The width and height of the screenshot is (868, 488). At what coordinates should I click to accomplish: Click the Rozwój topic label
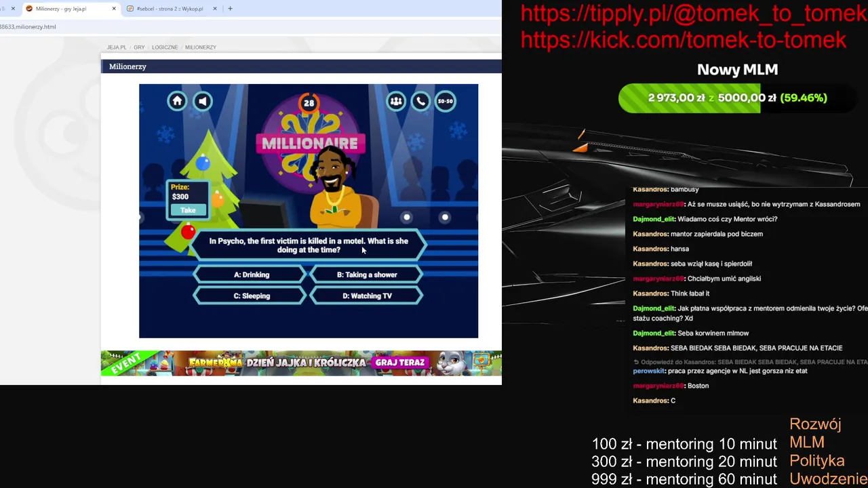click(815, 424)
